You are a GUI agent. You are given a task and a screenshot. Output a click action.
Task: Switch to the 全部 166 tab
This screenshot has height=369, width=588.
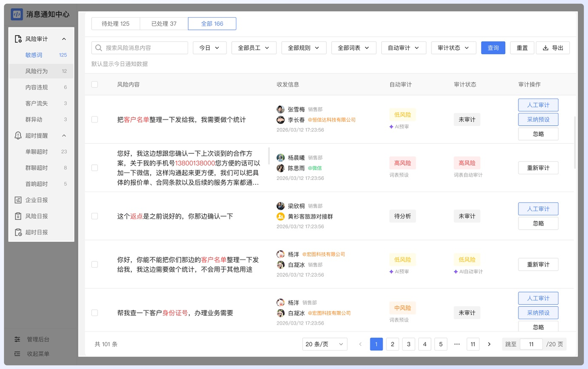(212, 24)
